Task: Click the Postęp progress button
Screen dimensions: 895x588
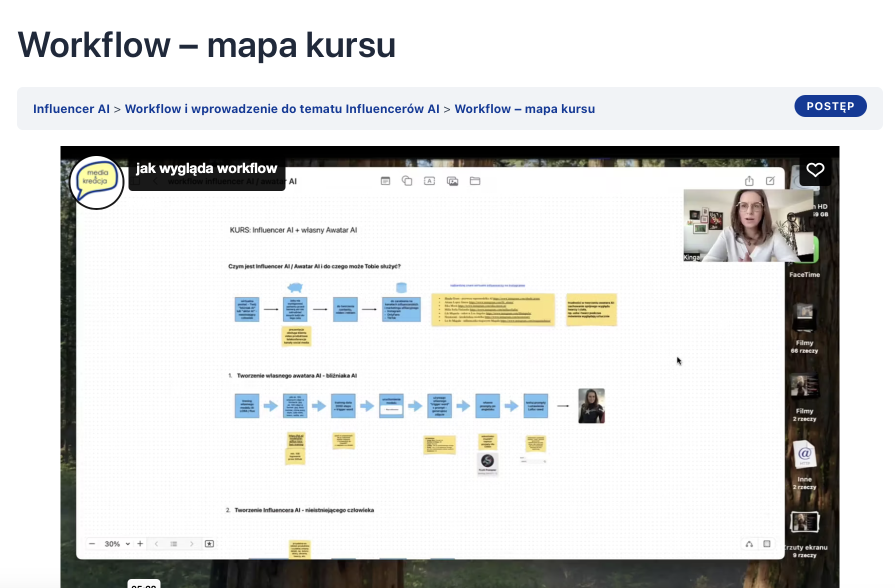Action: pyautogui.click(x=830, y=106)
